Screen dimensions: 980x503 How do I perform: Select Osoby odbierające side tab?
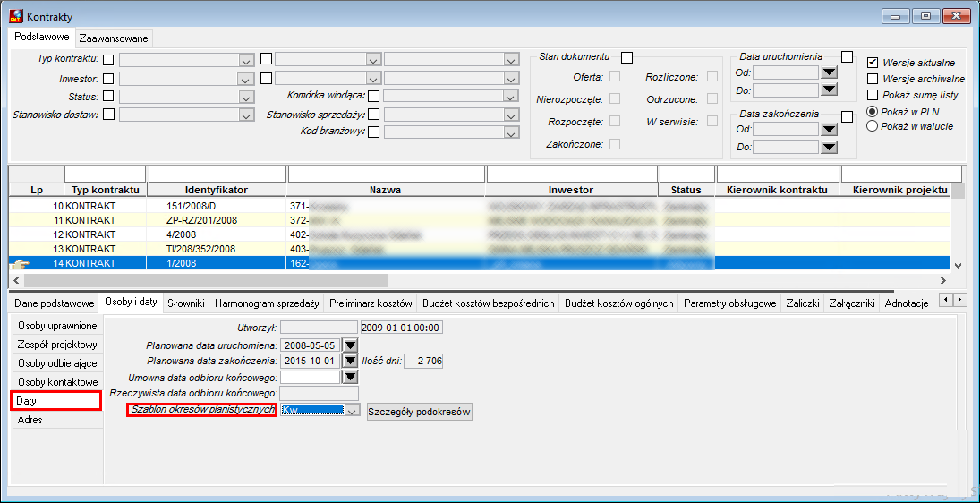(57, 363)
